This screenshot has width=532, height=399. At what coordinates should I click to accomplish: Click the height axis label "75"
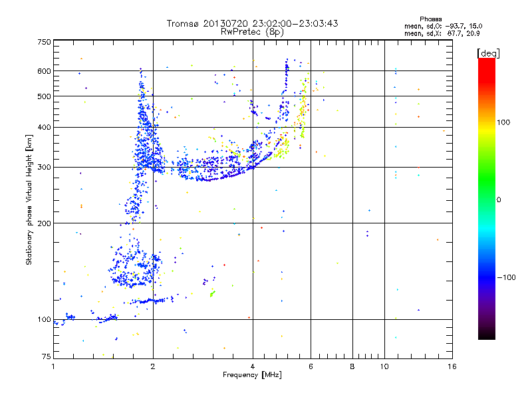pos(47,356)
